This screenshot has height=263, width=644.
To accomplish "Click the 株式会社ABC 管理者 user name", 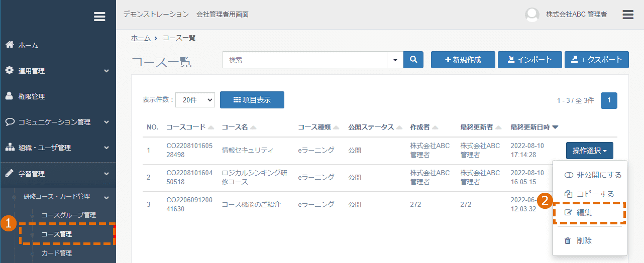I will pyautogui.click(x=576, y=15).
